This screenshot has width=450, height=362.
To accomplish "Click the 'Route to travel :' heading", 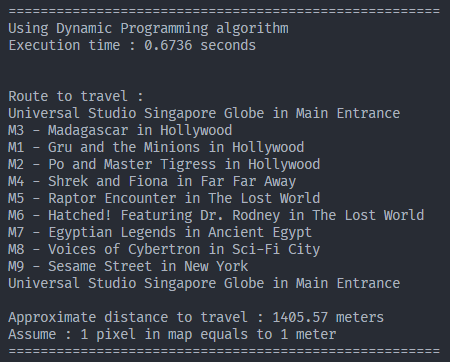I will 76,96.
